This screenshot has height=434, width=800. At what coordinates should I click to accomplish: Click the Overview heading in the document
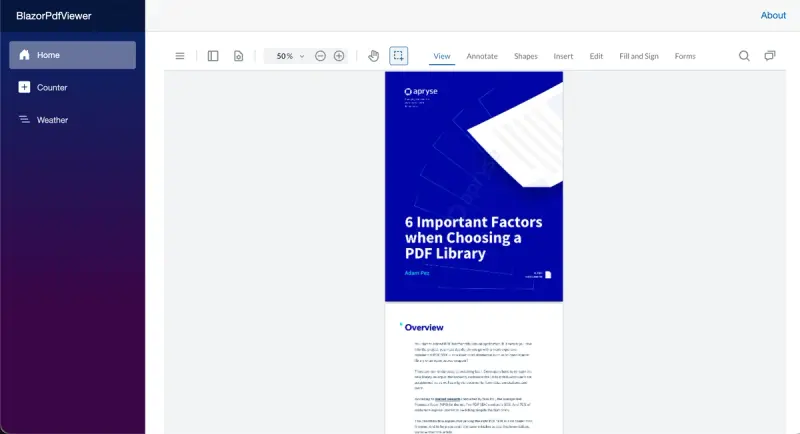423,327
